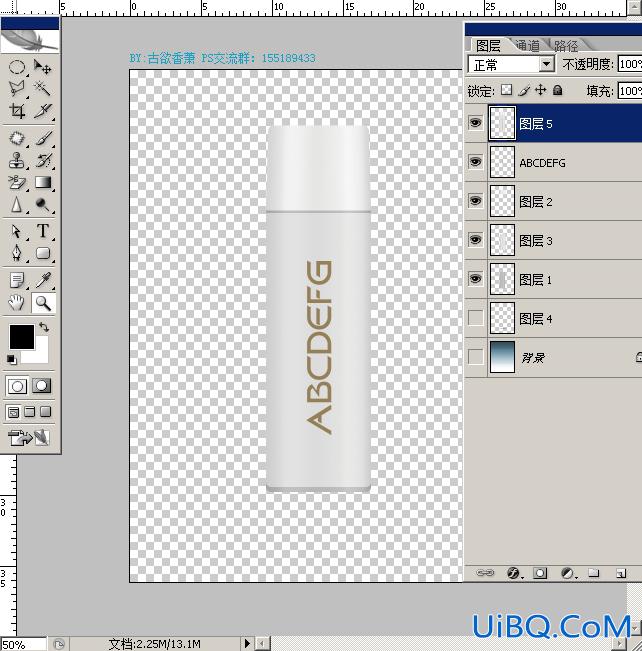Viewport: 642px width, 651px height.
Task: Click the 填充 fill field
Action: click(630, 91)
